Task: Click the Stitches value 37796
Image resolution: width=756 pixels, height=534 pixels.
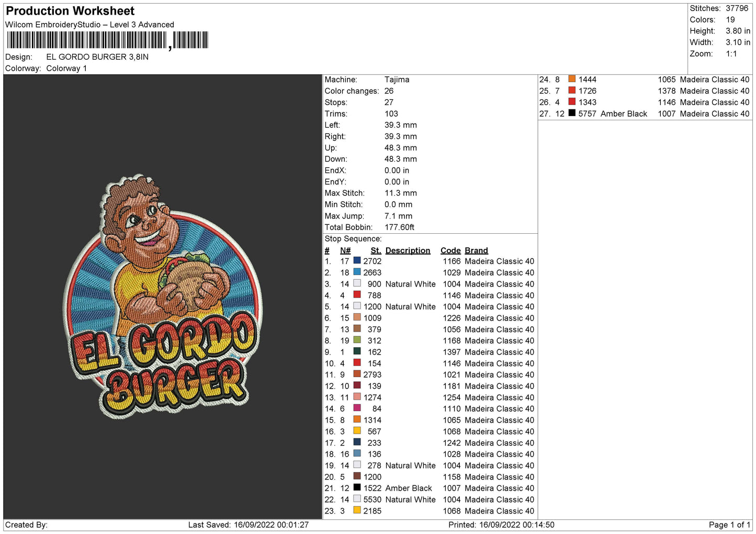Action: pos(737,8)
